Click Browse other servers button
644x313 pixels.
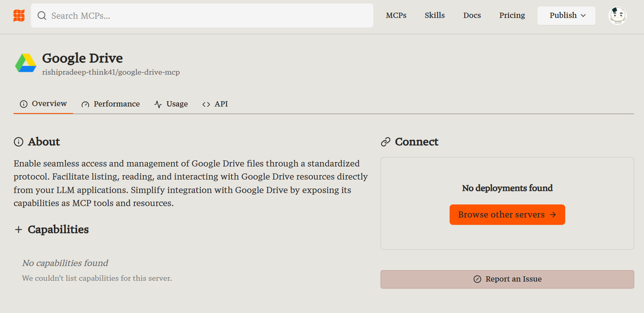(x=501, y=215)
